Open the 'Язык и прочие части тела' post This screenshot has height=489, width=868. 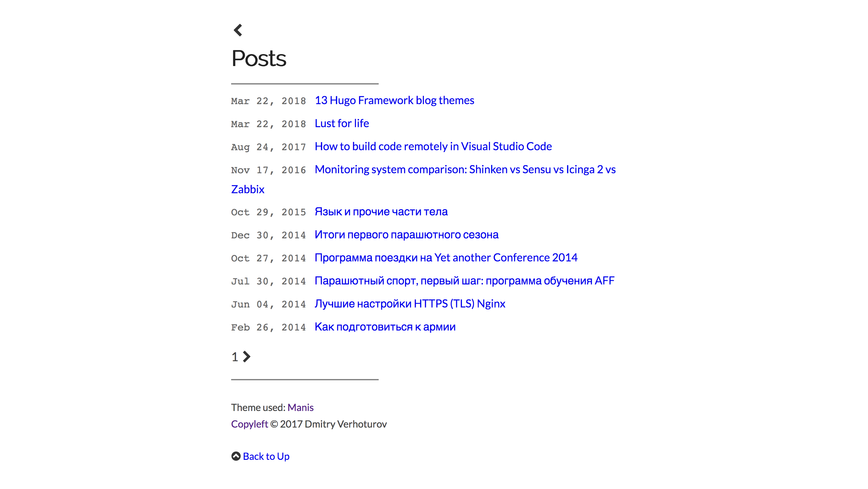click(x=381, y=212)
